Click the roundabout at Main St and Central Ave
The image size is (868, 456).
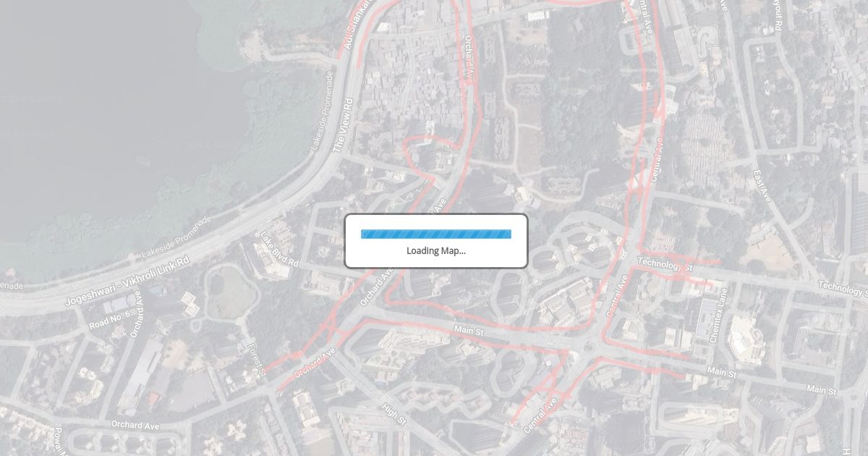coord(589,346)
